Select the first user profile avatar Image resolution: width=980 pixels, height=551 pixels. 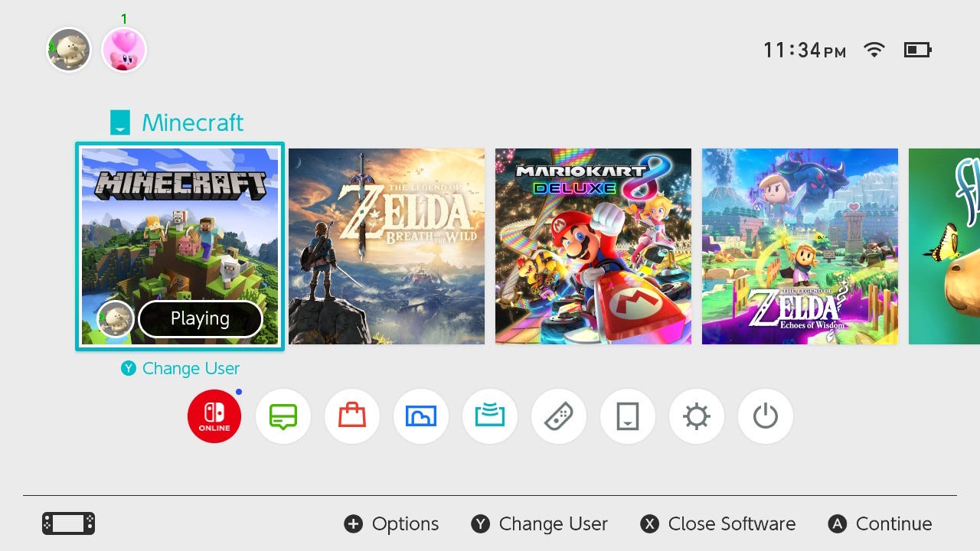pos(69,50)
